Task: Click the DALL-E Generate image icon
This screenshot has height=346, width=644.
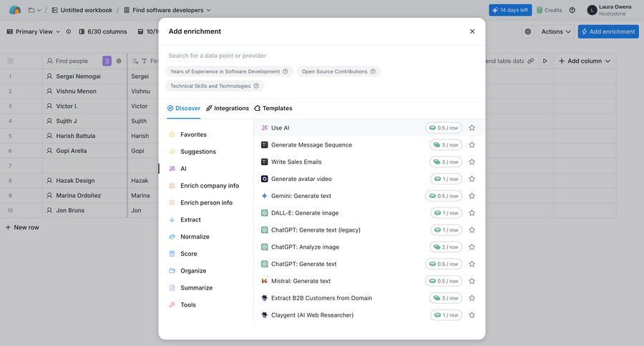Action: coord(265,213)
